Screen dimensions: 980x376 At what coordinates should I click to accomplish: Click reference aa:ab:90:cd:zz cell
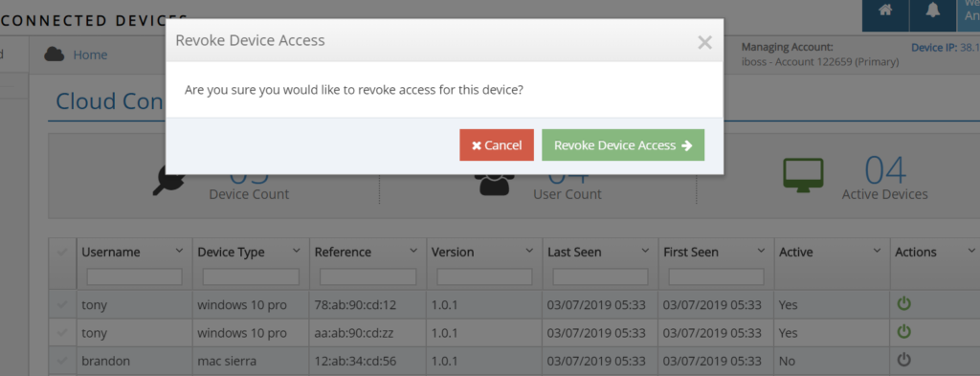(367, 333)
